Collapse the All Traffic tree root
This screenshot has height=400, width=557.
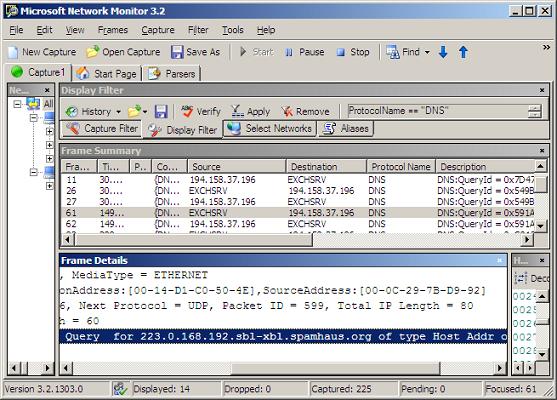coord(17,104)
